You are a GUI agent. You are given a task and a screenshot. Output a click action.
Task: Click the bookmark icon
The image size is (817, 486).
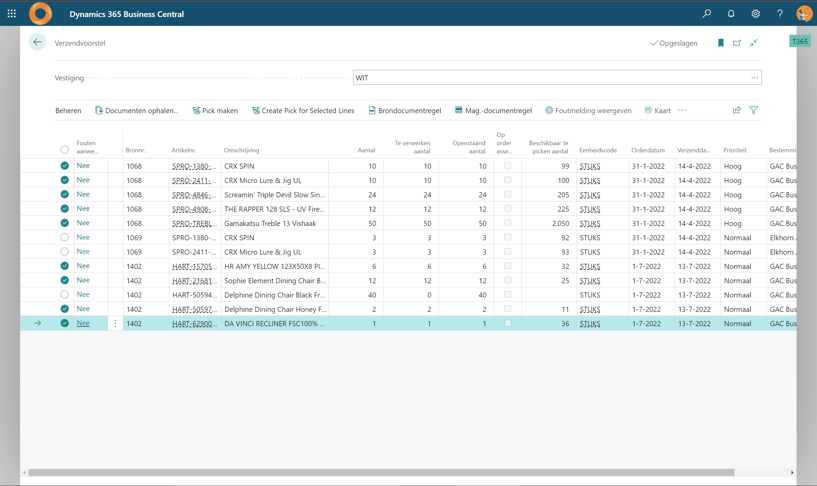[721, 43]
